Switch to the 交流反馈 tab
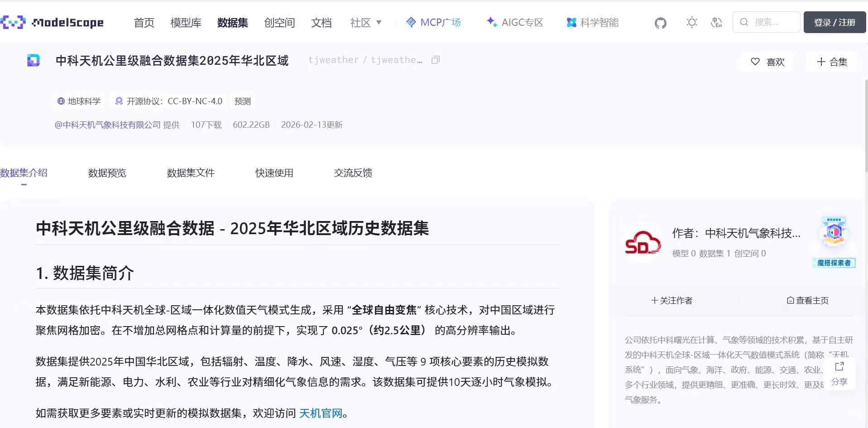This screenshot has width=868, height=428. click(x=353, y=173)
